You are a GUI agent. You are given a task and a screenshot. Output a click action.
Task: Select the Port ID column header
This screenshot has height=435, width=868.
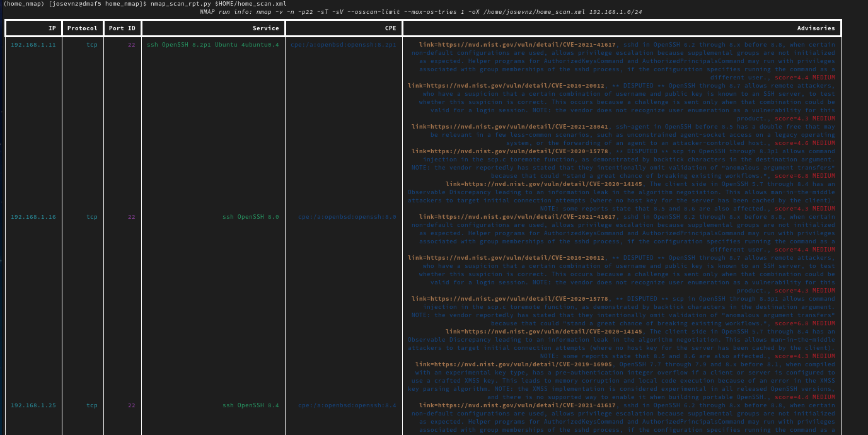point(122,28)
